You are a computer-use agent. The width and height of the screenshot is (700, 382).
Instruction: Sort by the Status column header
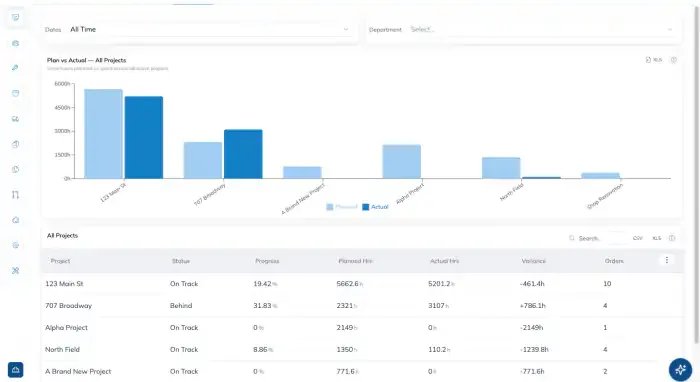click(x=181, y=261)
